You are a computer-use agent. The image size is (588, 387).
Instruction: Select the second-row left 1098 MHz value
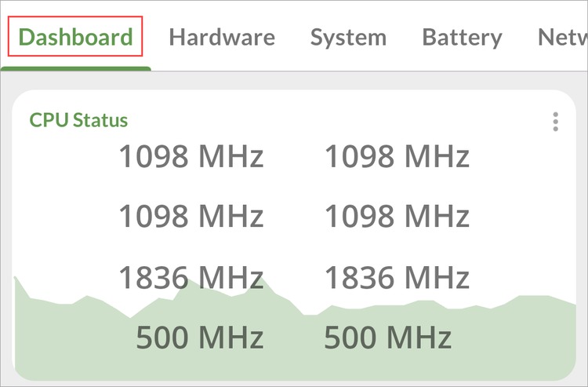click(x=191, y=216)
